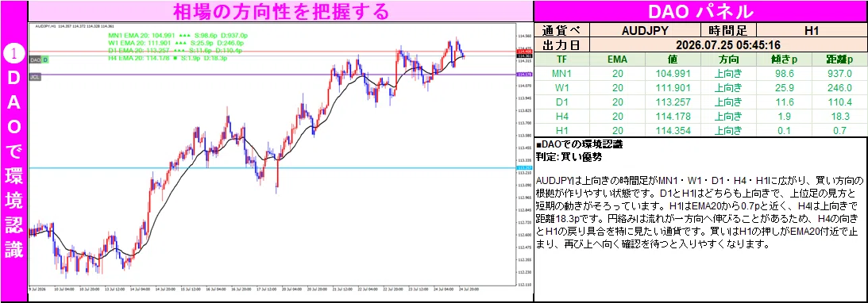This screenshot has height=303, width=868.
Task: Click distance value 246.0 in the table
Action: [x=839, y=88]
